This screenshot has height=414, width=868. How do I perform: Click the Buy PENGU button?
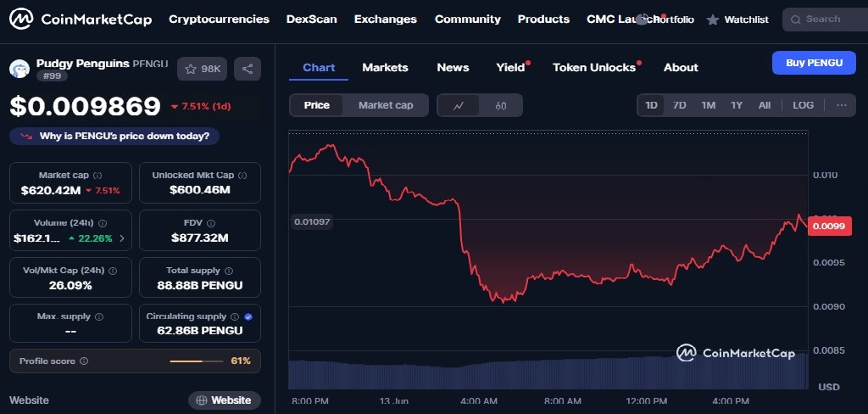pyautogui.click(x=814, y=63)
